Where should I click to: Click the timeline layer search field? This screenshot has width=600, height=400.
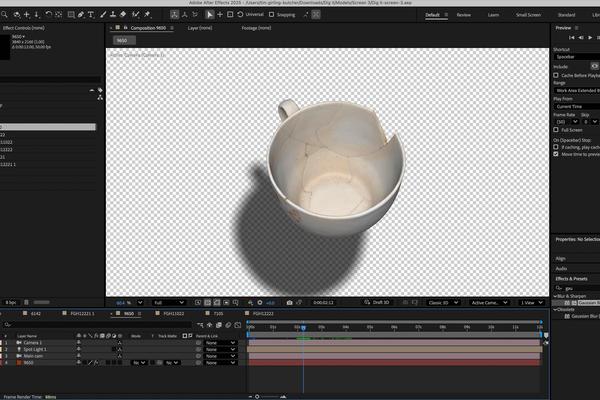[x=98, y=325]
